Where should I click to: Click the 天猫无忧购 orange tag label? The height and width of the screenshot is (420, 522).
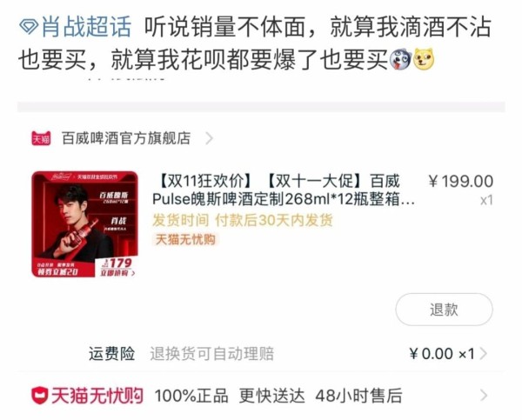[x=185, y=239]
